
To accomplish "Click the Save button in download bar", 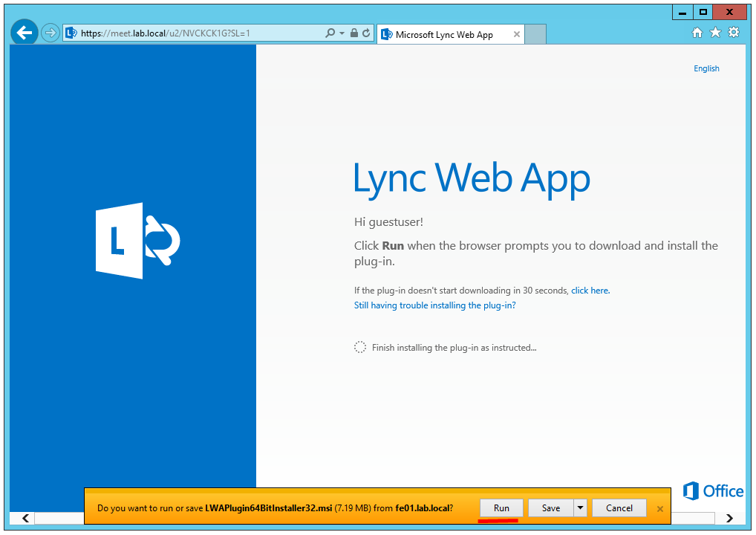I will [550, 508].
